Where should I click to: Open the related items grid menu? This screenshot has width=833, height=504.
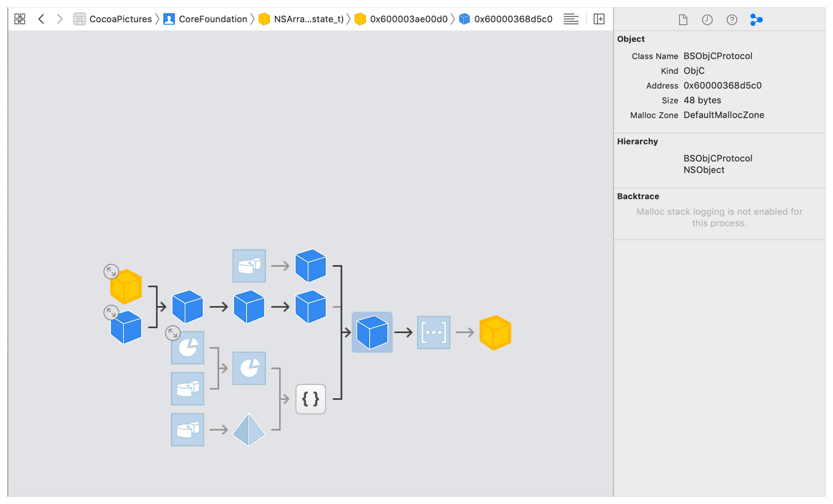pos(20,19)
